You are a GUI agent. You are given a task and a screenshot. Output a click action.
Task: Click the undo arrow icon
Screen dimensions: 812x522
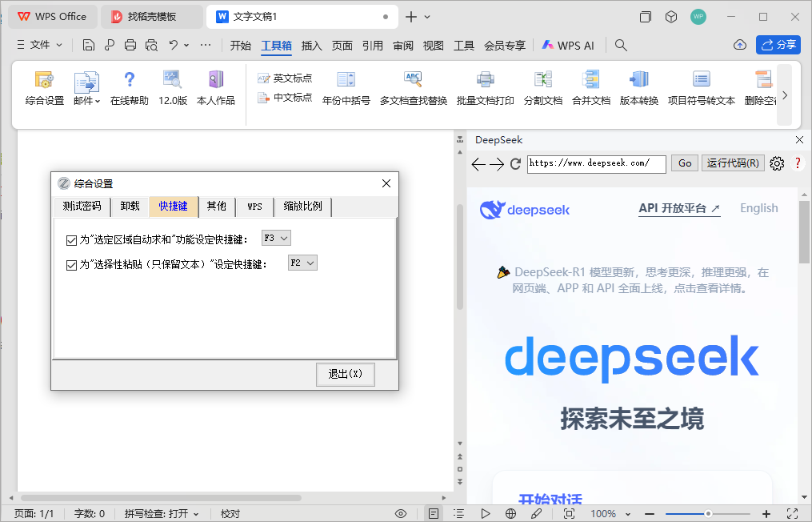click(x=174, y=45)
